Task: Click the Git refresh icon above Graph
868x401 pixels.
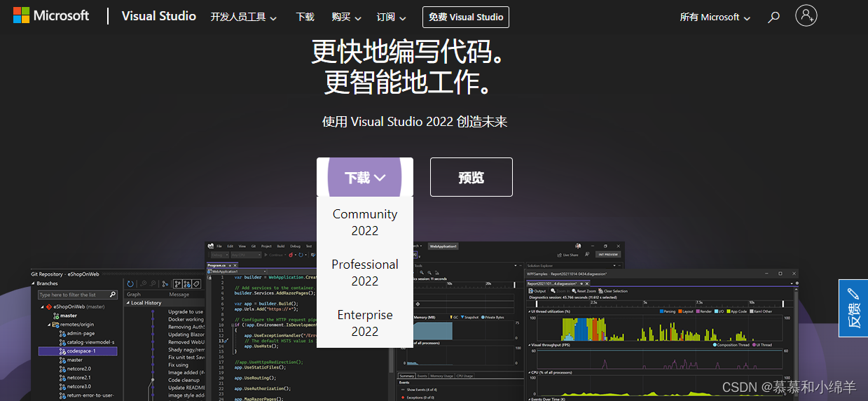Action: [x=130, y=283]
